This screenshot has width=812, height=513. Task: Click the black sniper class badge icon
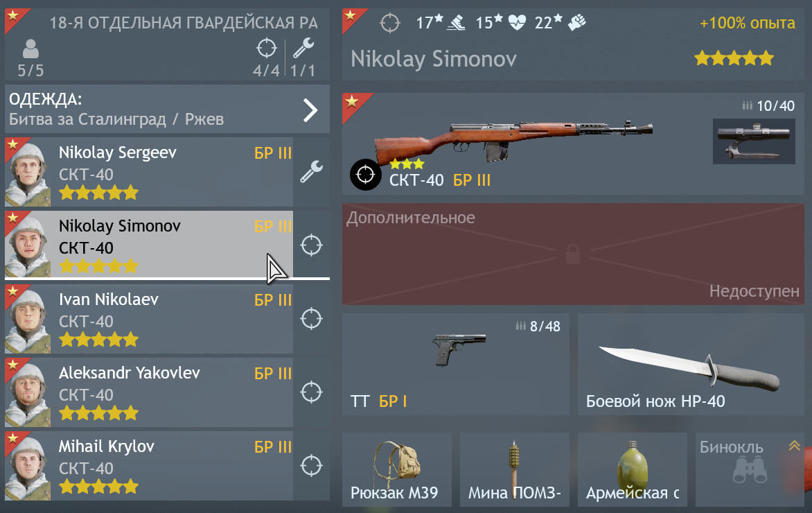click(x=366, y=175)
